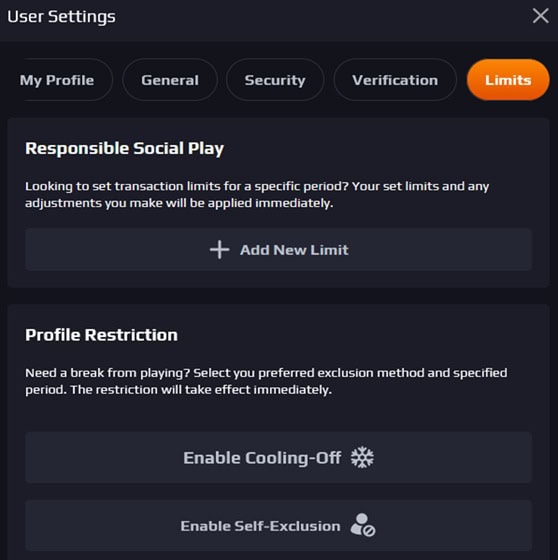Click the snowflake Cooling-Off icon
This screenshot has height=560, width=558.
pyautogui.click(x=362, y=457)
